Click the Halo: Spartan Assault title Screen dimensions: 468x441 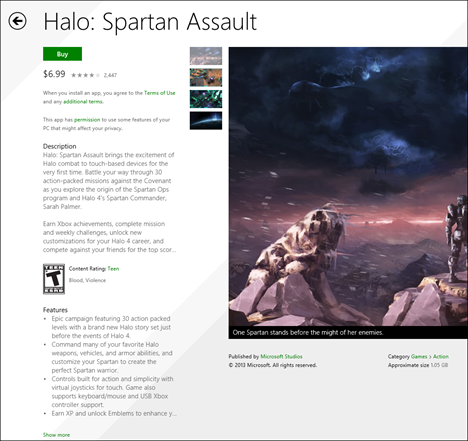[150, 22]
